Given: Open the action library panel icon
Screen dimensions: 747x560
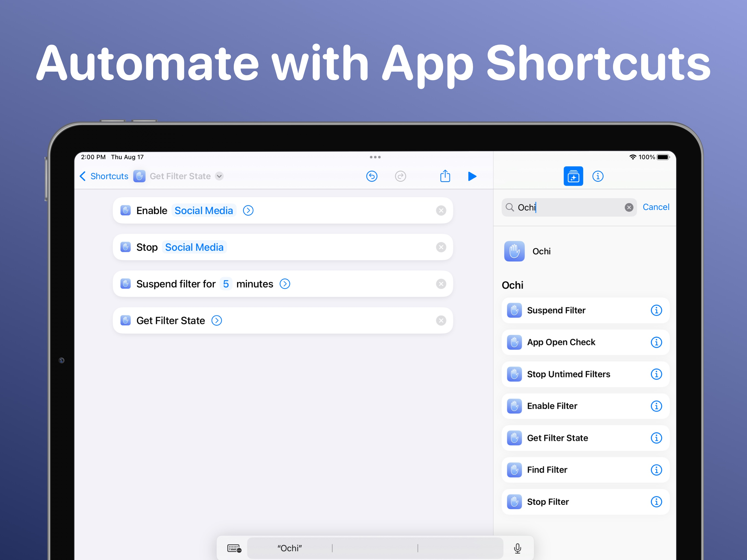Looking at the screenshot, I should pos(573,176).
